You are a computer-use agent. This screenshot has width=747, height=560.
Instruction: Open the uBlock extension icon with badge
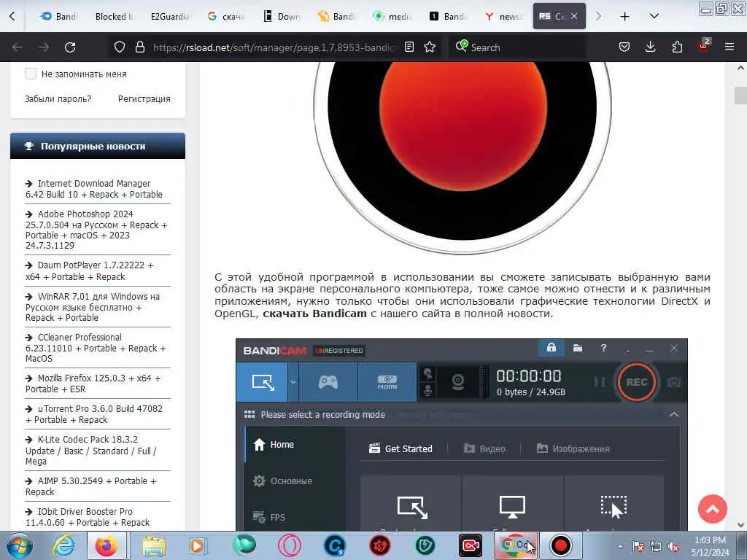703,46
